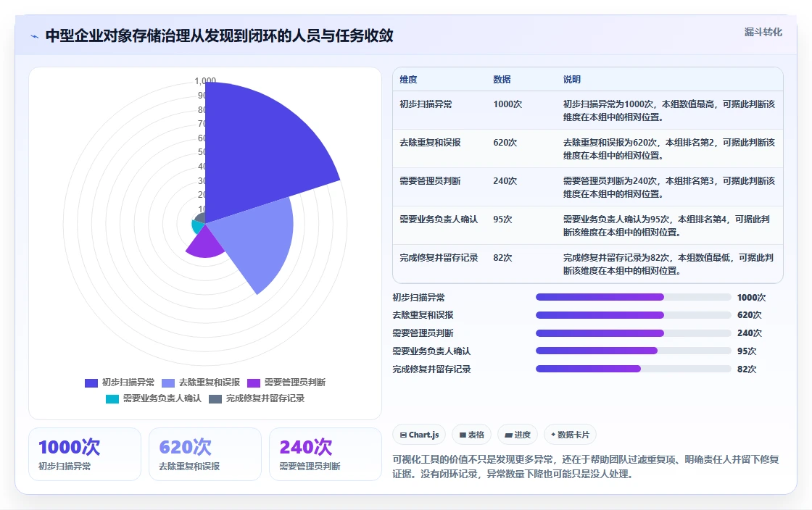Click the 需要管理员判断 table row name
This screenshot has height=510, width=812.
pyautogui.click(x=430, y=181)
